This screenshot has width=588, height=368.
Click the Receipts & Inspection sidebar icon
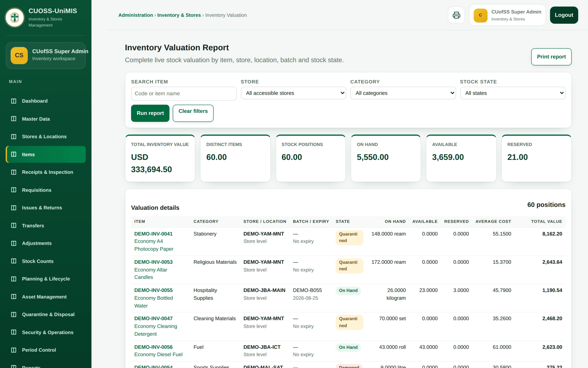[x=13, y=172]
